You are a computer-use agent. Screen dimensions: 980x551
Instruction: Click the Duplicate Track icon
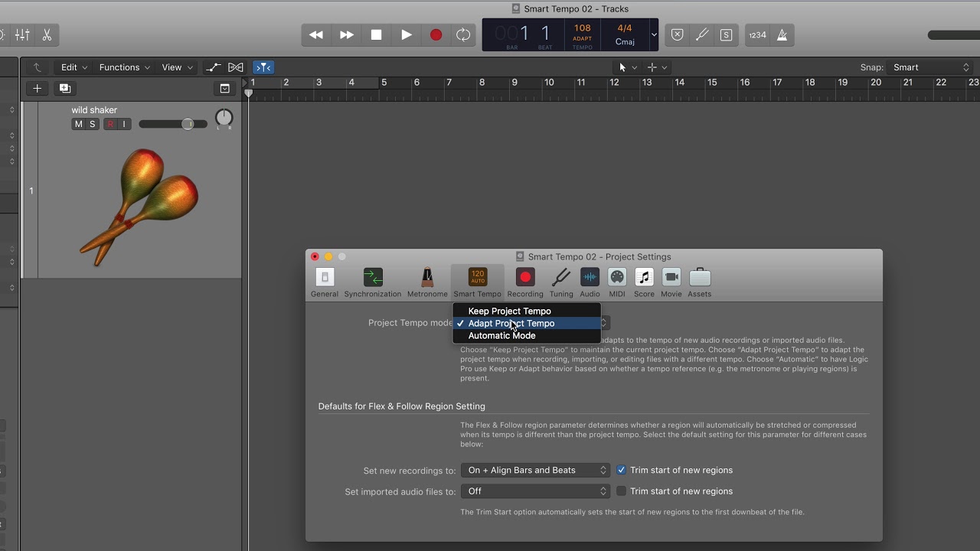coord(65,89)
